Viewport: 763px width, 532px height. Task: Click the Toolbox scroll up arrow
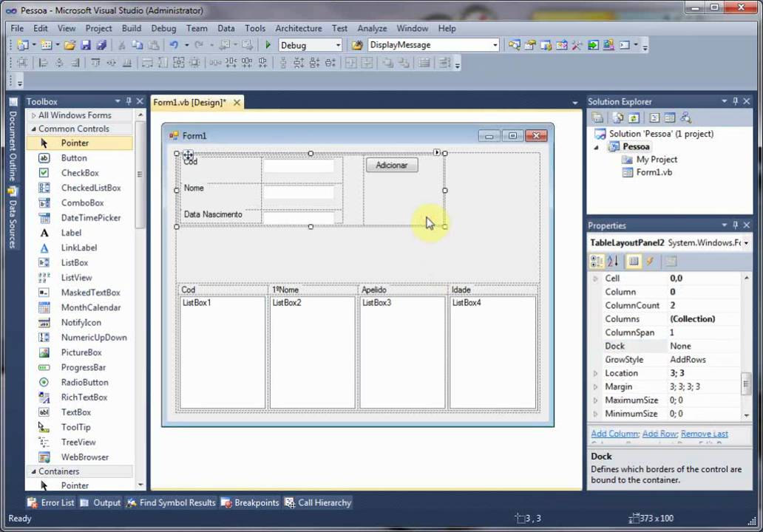point(140,115)
